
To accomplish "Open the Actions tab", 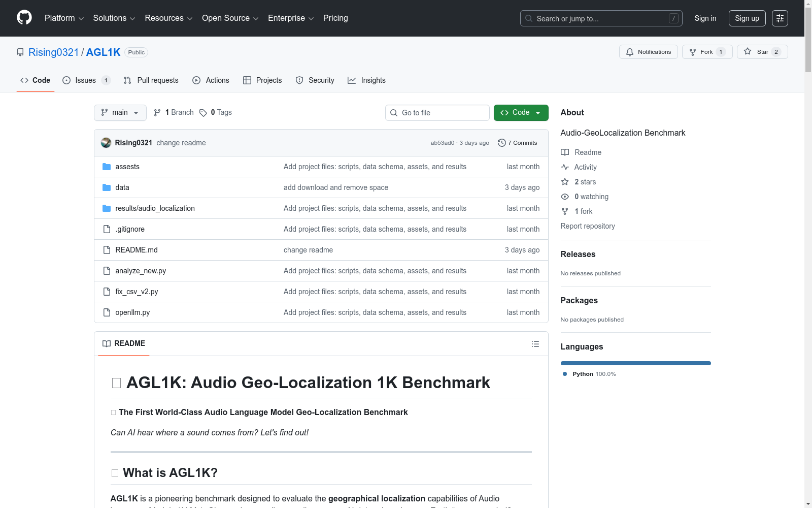I will pos(211,80).
